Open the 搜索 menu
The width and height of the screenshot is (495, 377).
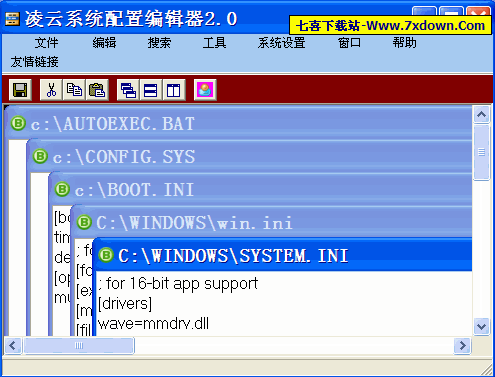(x=159, y=43)
